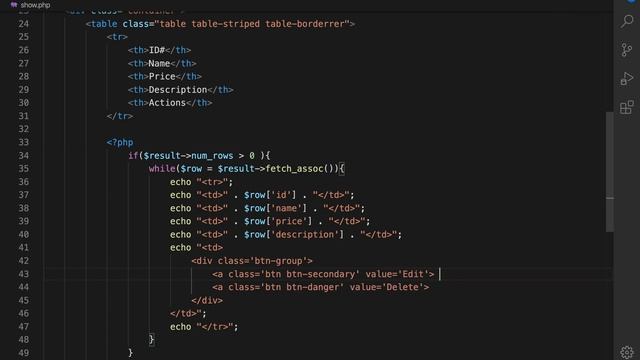Click the $row['description'] expression
The width and height of the screenshot is (640, 360).
pos(294,235)
